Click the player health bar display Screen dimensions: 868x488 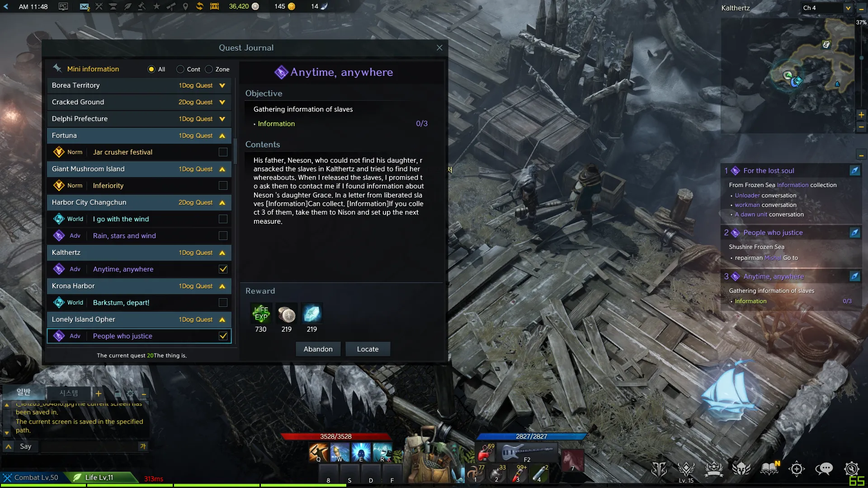click(x=335, y=436)
